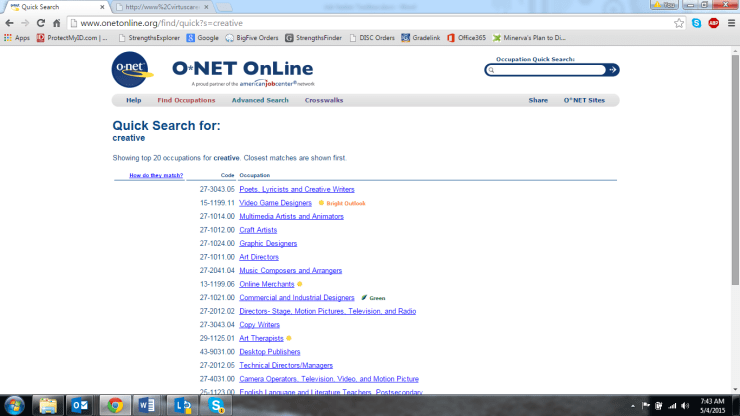Open Google bookmark
Screen dimensions: 740x416
point(202,38)
